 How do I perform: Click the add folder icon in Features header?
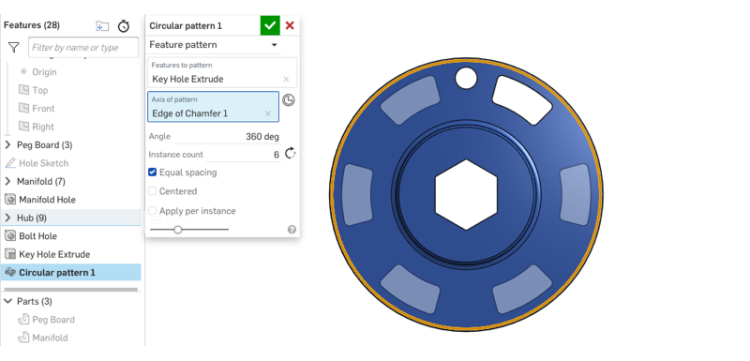click(x=102, y=26)
